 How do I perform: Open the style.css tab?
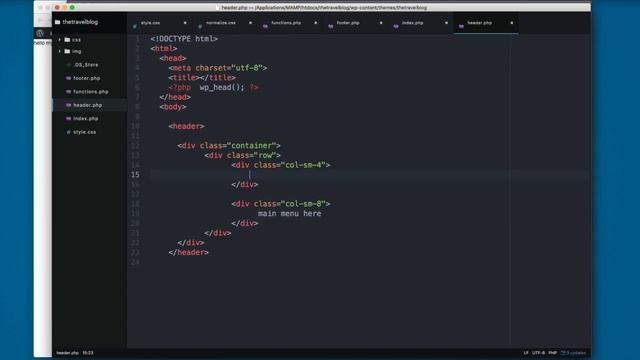(x=159, y=23)
